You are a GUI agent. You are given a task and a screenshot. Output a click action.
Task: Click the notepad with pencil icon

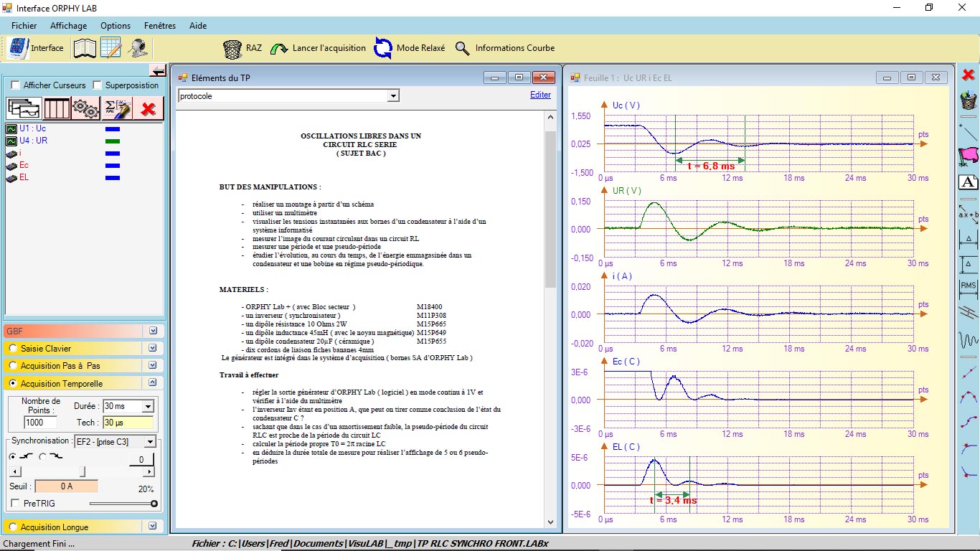point(111,48)
